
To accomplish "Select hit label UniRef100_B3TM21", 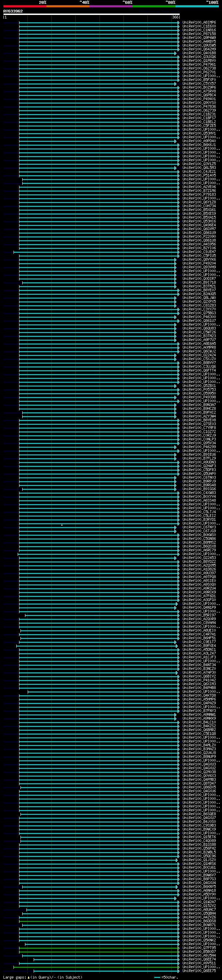I will [x=199, y=286].
